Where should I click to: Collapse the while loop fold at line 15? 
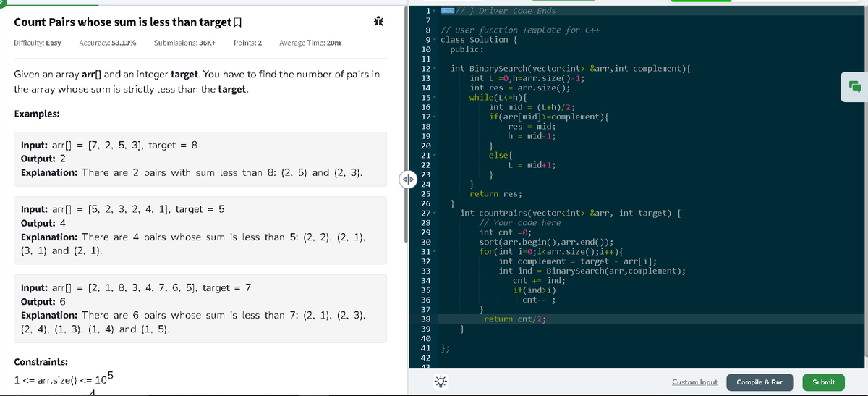tap(436, 98)
